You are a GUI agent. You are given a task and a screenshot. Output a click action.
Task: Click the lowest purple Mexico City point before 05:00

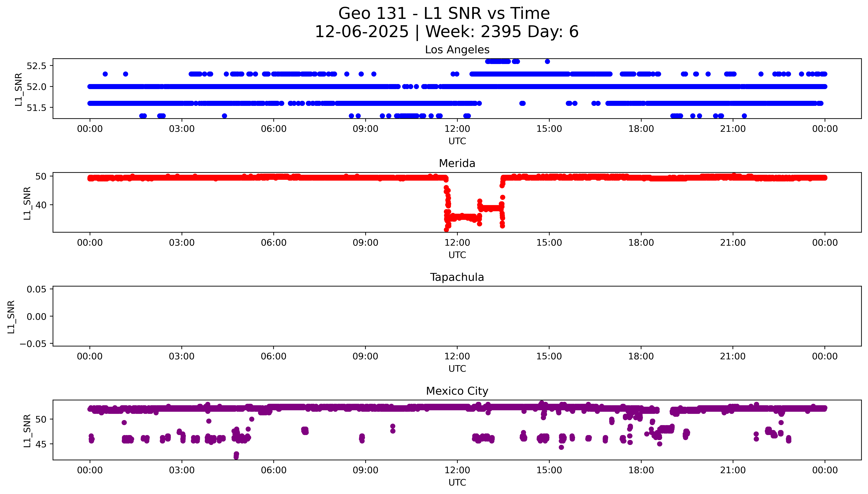click(x=236, y=456)
